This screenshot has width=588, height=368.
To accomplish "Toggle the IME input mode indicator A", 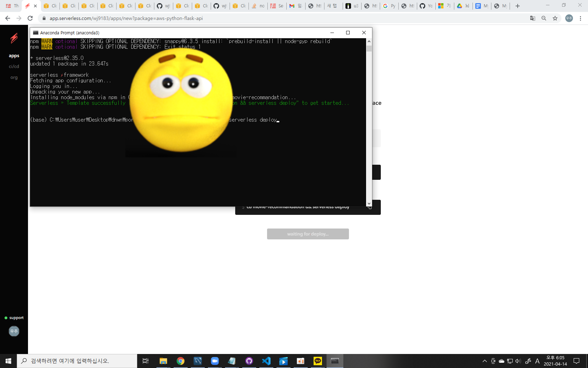I will 538,361.
